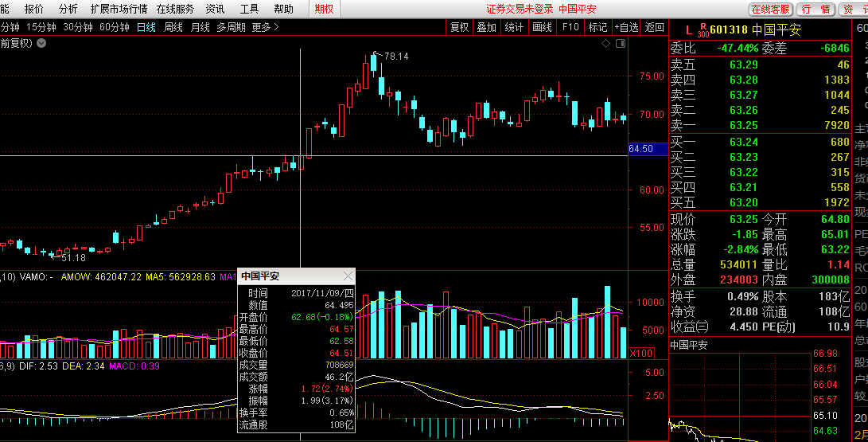Switch to 60分钟 period tab
This screenshot has width=868, height=442.
[114, 27]
